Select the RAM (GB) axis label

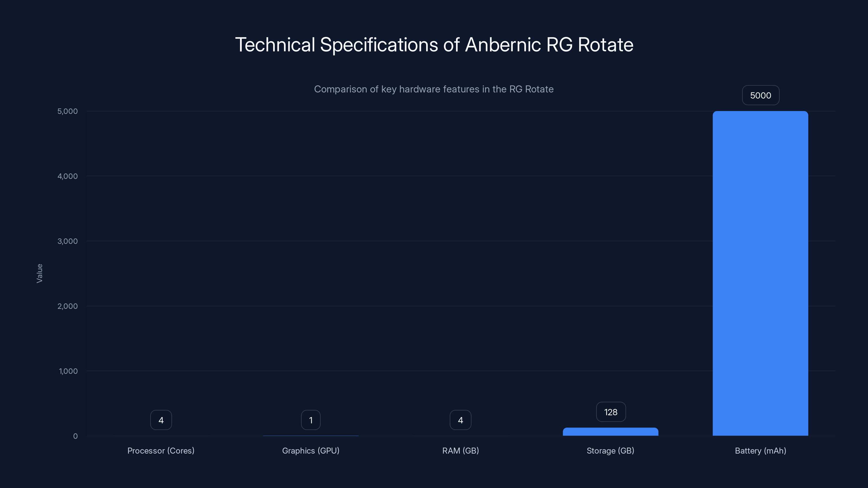460,451
